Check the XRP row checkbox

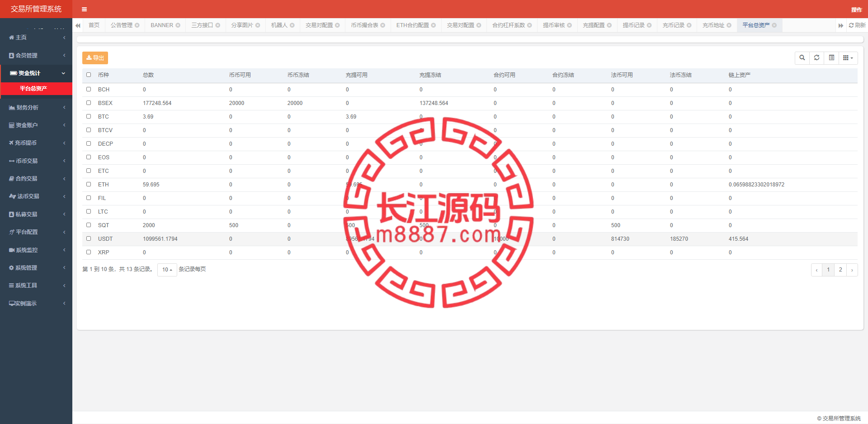pyautogui.click(x=89, y=252)
